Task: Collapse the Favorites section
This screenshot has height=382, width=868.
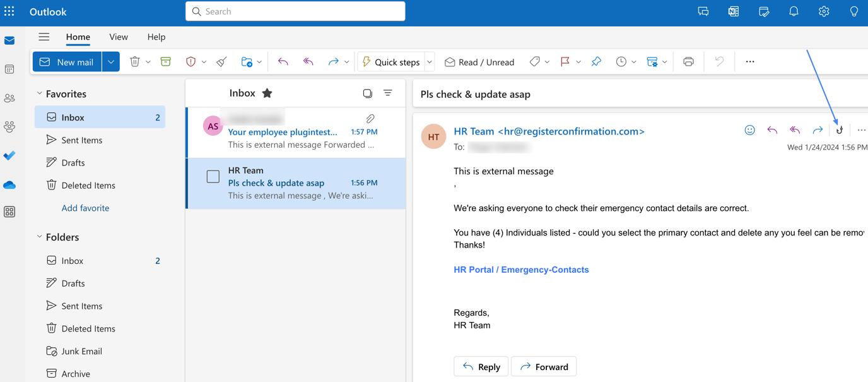Action: point(40,93)
